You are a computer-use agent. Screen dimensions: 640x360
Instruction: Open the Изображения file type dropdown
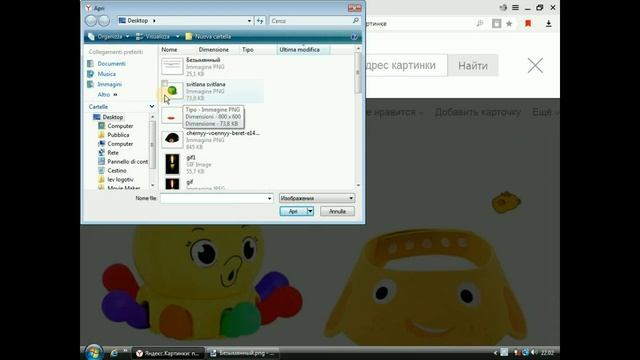317,198
